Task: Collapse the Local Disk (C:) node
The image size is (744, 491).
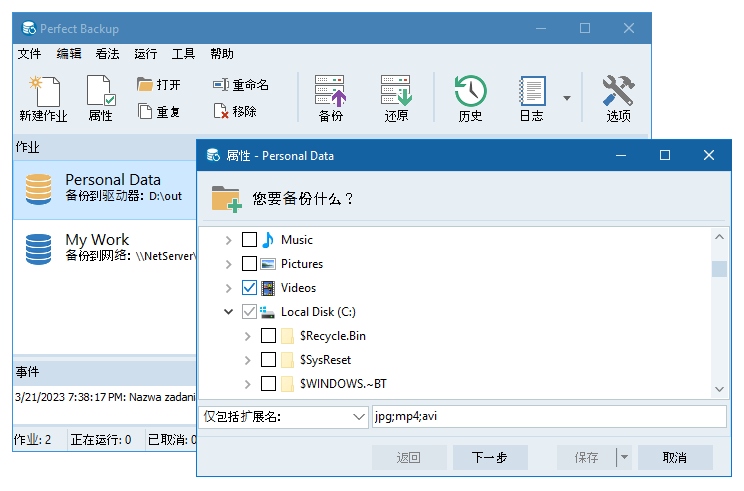Action: [x=229, y=312]
